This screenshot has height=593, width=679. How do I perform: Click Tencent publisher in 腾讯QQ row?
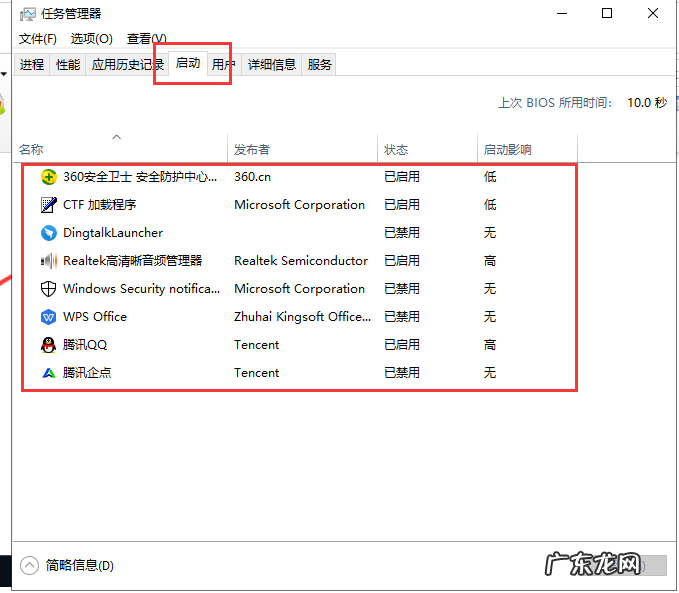(256, 345)
